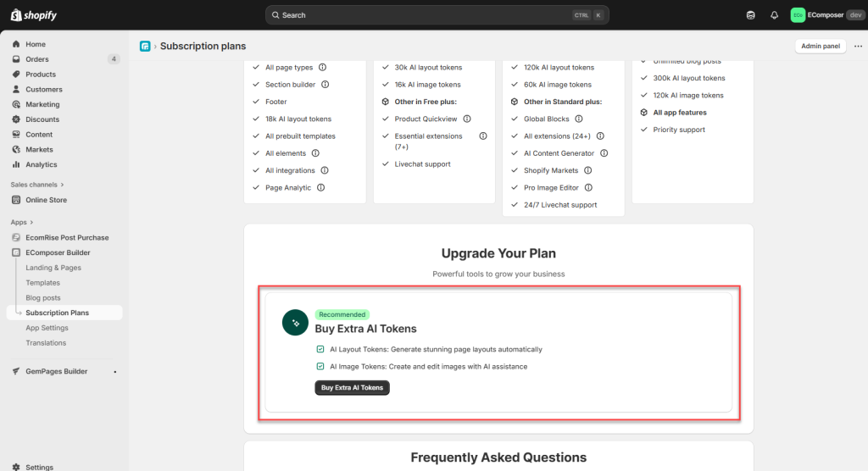Toggle the AI Layout Tokens checkbox
Screen dimensions: 868x471
click(320, 349)
